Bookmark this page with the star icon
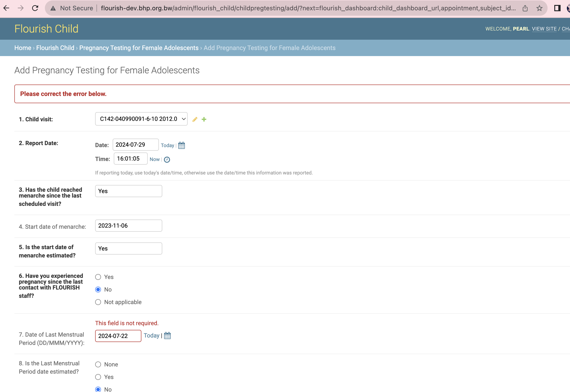The width and height of the screenshot is (570, 392). point(539,8)
